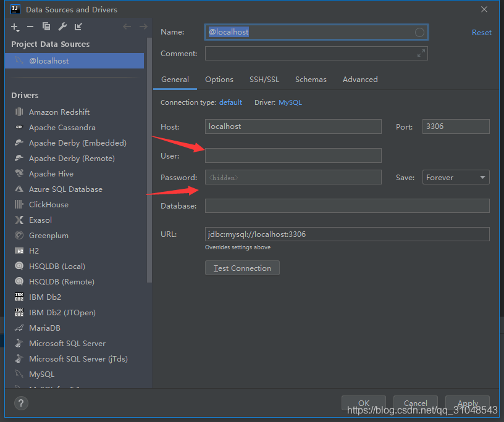Screen dimensions: 504x422
Task: Select Greenplum driver icon
Action: [19, 235]
